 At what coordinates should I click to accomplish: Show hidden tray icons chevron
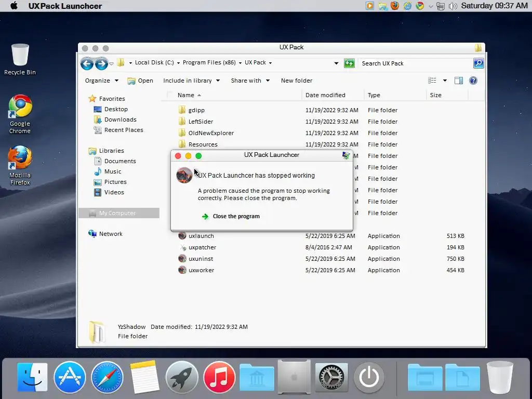[431, 6]
